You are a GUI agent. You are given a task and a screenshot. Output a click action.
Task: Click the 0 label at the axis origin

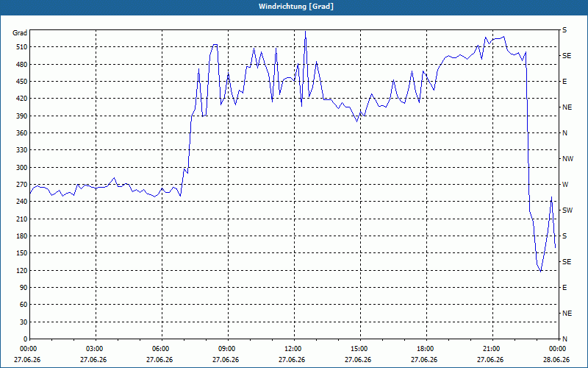click(x=25, y=339)
